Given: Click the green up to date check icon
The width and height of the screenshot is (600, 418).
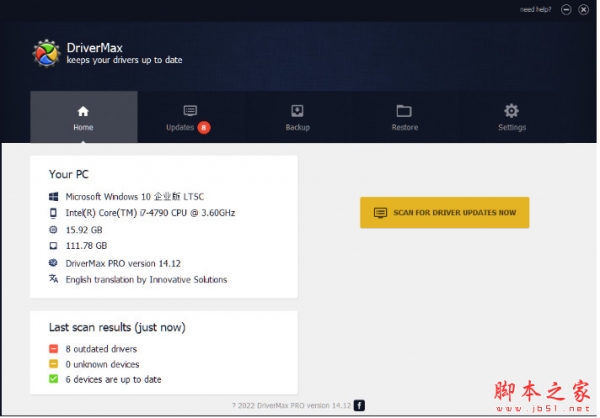Looking at the screenshot, I should (x=54, y=379).
